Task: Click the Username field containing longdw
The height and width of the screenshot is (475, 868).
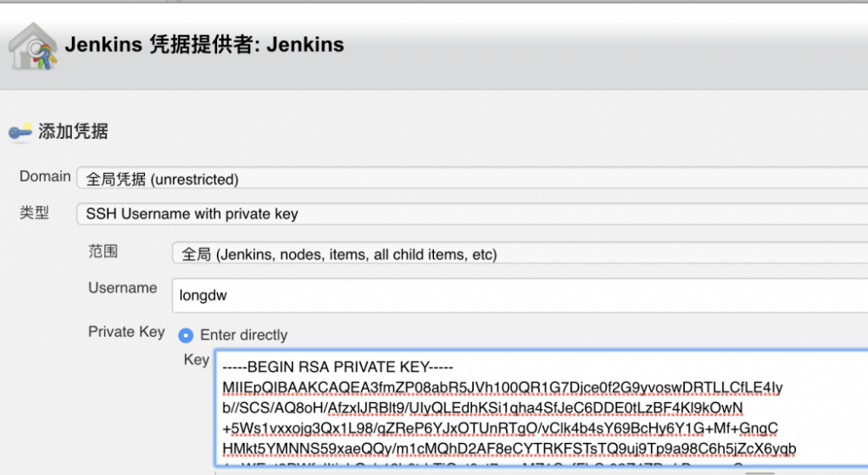Action: (520, 295)
